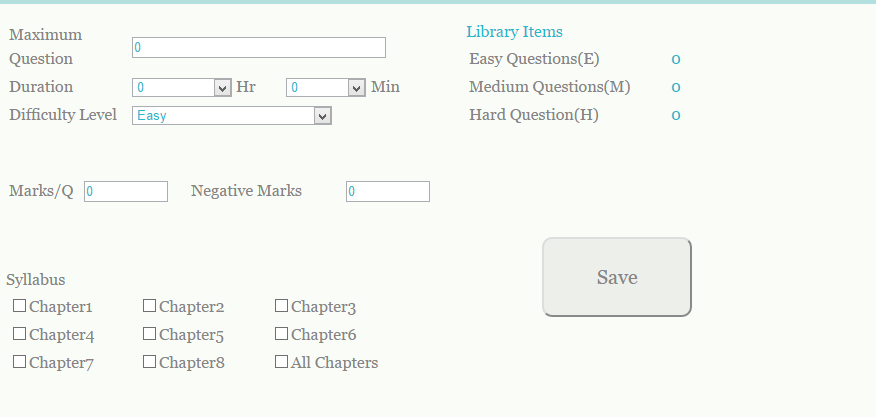
Task: Enable the All Chapters checkbox
Action: point(281,362)
